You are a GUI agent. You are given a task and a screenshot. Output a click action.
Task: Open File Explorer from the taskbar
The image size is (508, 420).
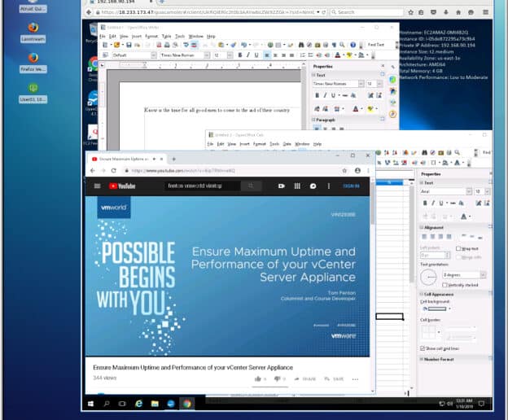[x=155, y=404]
